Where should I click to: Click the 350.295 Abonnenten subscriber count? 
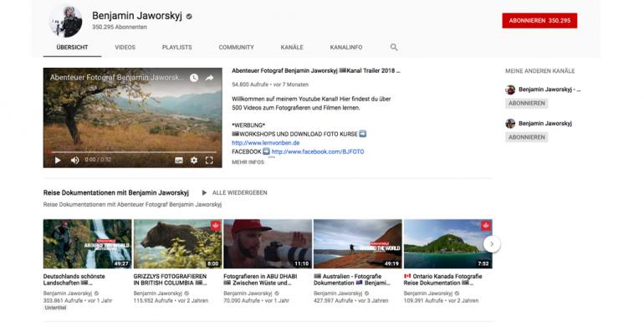coord(119,27)
